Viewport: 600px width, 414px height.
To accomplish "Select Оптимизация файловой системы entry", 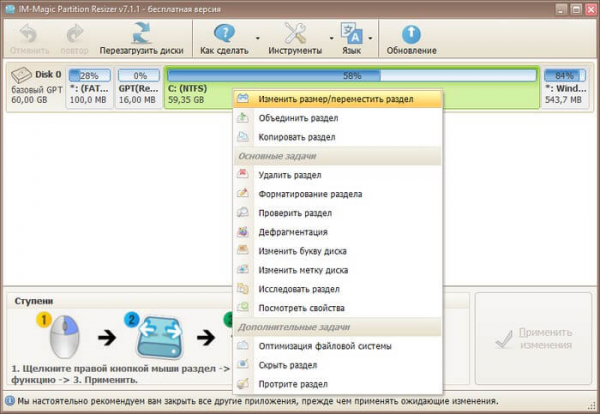I will pos(338,346).
